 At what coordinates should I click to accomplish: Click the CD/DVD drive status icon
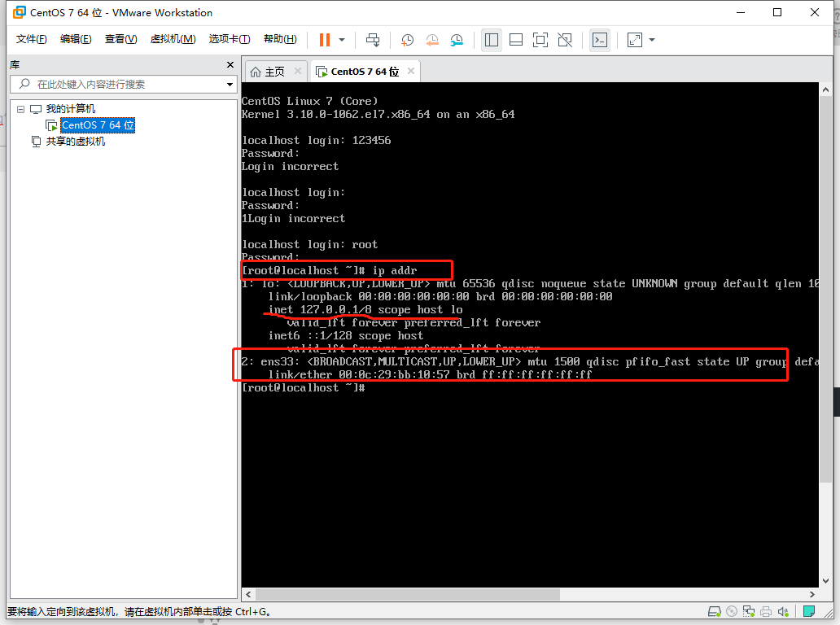pyautogui.click(x=732, y=612)
